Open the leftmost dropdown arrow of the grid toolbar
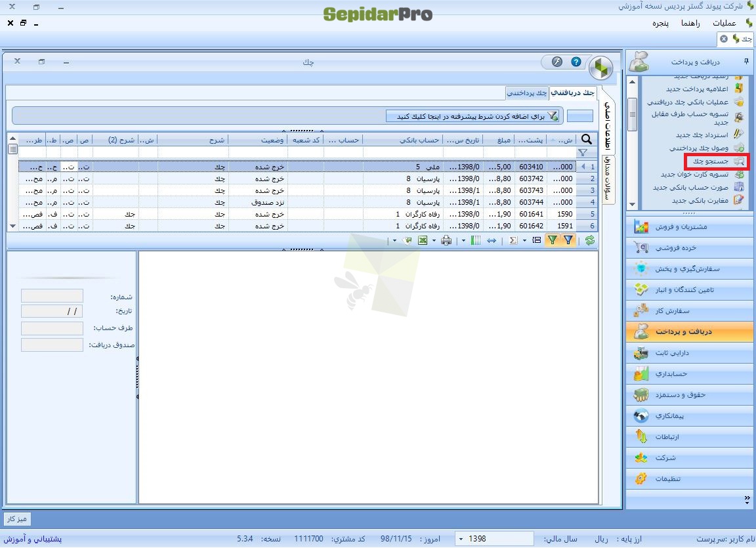The height and width of the screenshot is (548, 756). 394,240
